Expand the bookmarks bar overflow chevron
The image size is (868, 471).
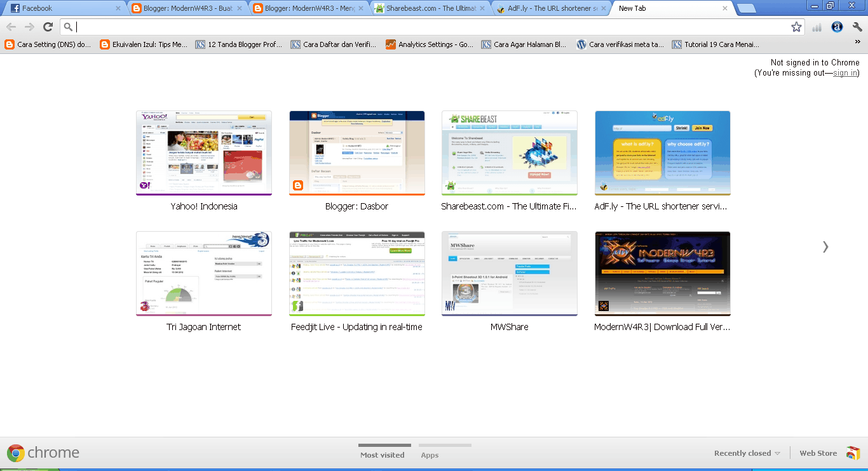click(858, 43)
